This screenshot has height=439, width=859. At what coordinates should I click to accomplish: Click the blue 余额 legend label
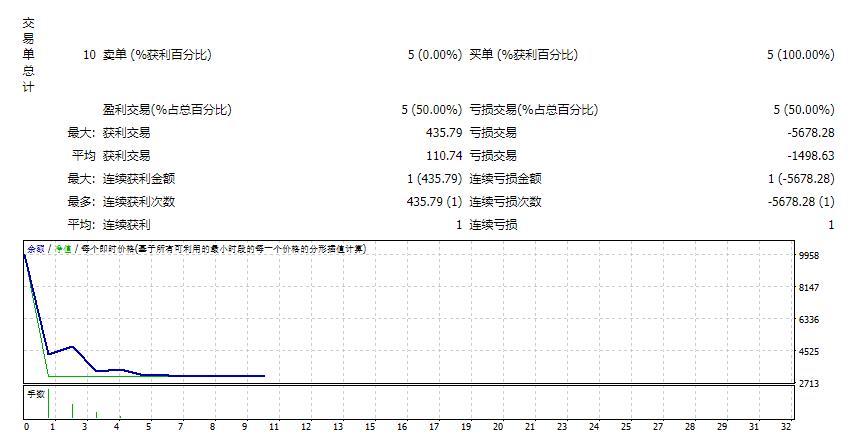(x=36, y=249)
